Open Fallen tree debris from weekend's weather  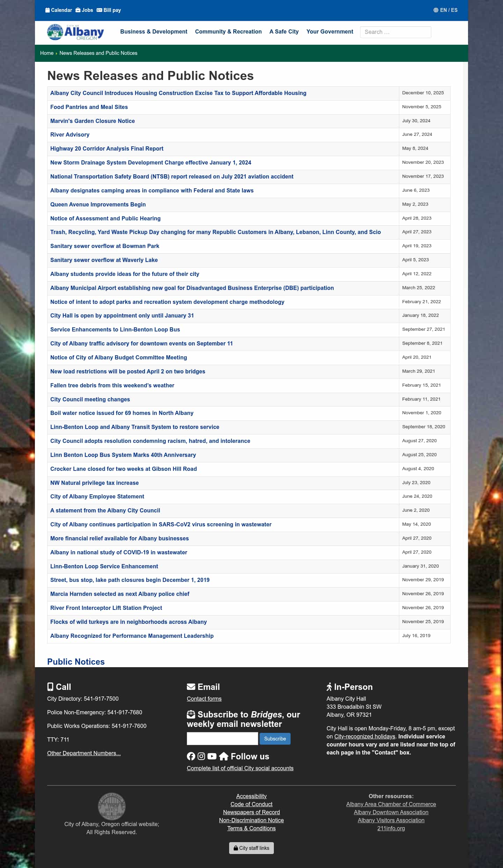(x=112, y=386)
